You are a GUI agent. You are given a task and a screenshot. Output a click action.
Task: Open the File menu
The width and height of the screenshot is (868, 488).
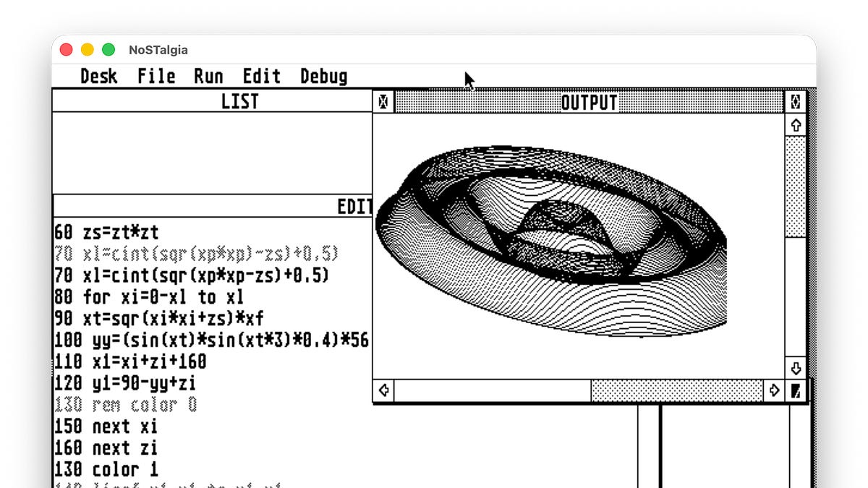[156, 76]
